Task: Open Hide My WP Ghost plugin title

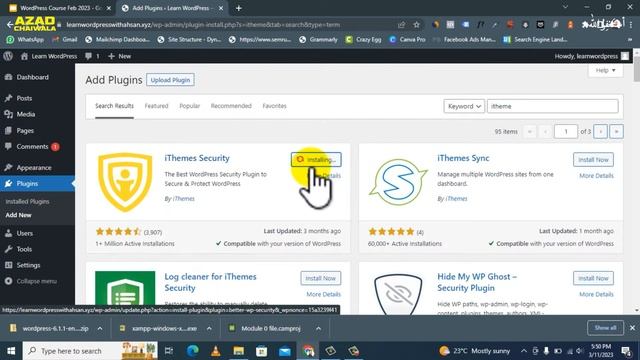Action: tap(477, 282)
